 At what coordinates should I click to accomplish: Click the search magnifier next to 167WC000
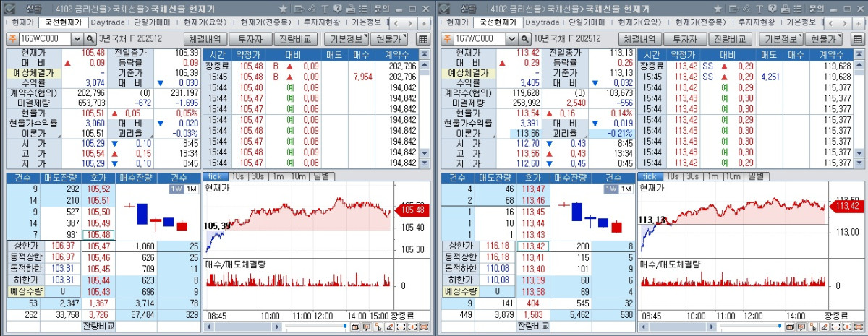pos(524,39)
